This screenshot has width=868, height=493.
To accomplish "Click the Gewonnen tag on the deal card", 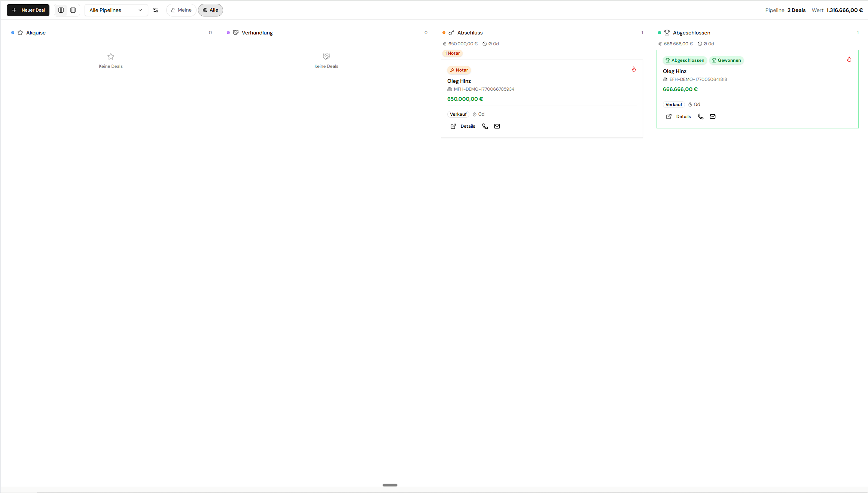I will (727, 60).
